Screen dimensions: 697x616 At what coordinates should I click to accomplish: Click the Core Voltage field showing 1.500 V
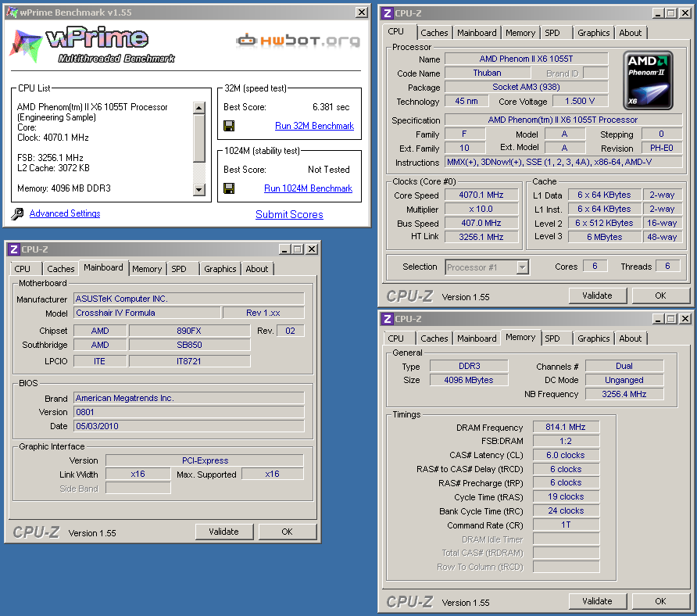click(580, 102)
